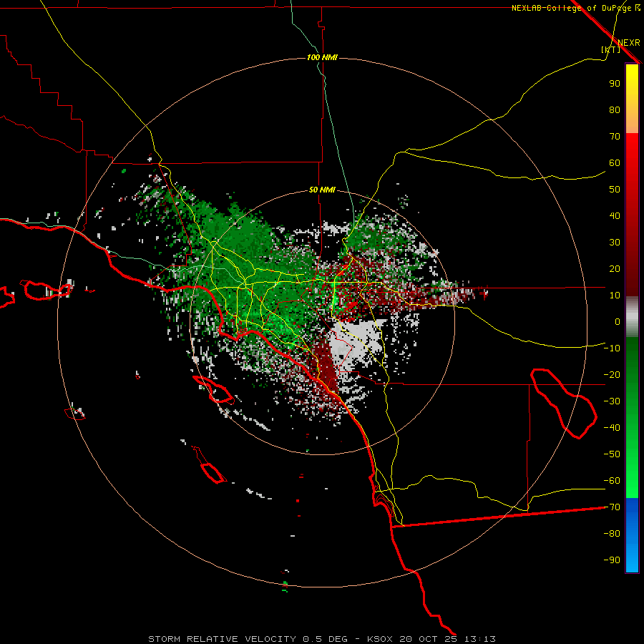Click the positive 70 scale label

pos(615,137)
